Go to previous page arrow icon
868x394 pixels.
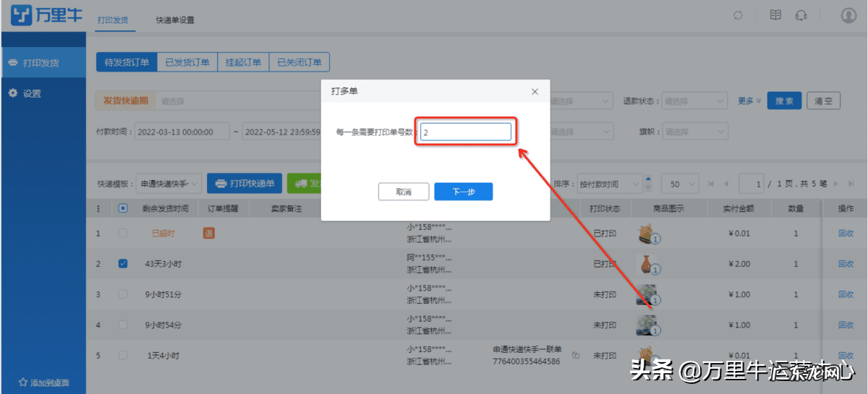[x=726, y=184]
